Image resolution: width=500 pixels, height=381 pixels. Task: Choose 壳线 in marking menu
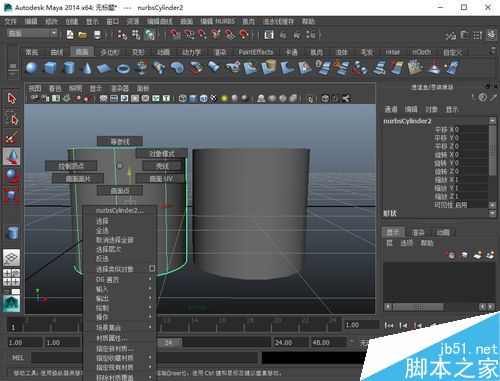(162, 166)
